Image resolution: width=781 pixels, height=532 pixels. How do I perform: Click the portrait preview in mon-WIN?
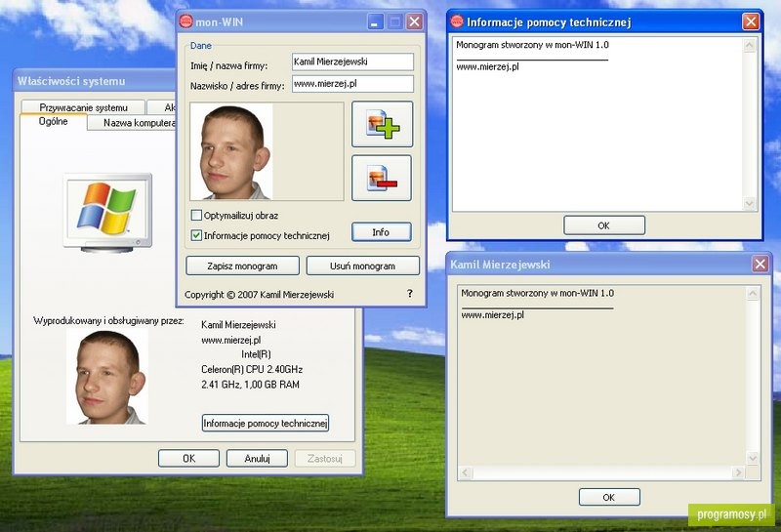coord(231,151)
